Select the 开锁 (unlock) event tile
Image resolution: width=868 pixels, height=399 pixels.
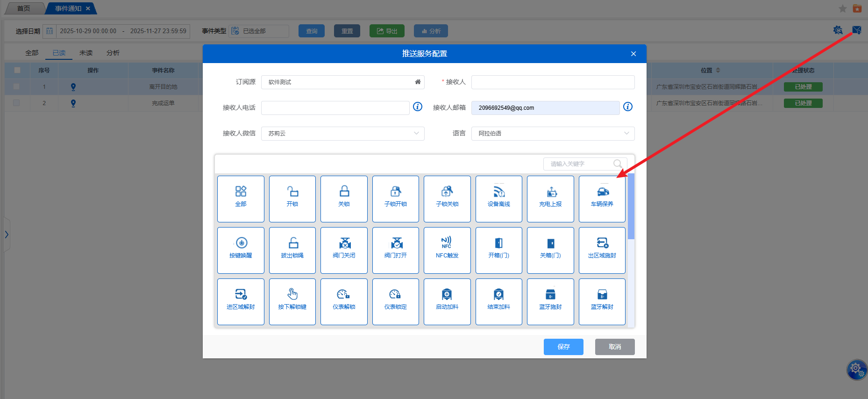click(x=292, y=199)
